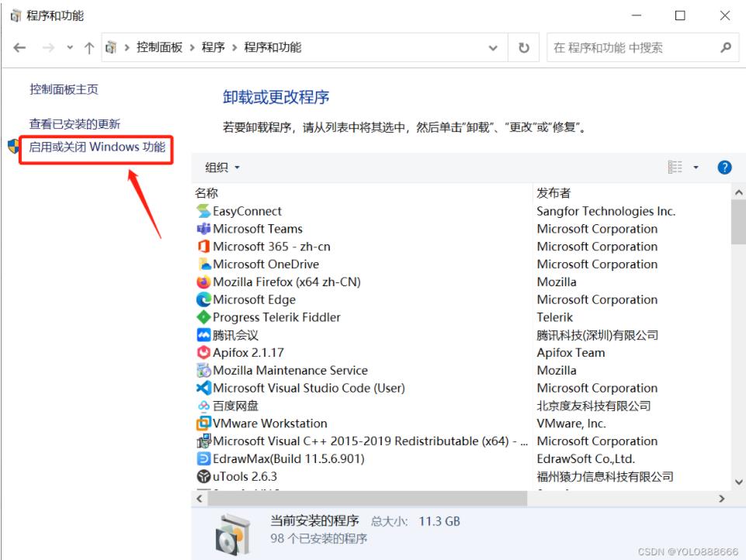Click publisher 福州猿力信息科技有限公司
Screen dimensions: 746x560
tap(605, 476)
